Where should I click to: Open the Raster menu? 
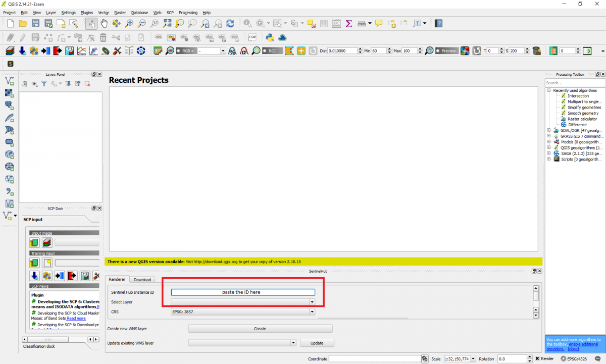120,12
